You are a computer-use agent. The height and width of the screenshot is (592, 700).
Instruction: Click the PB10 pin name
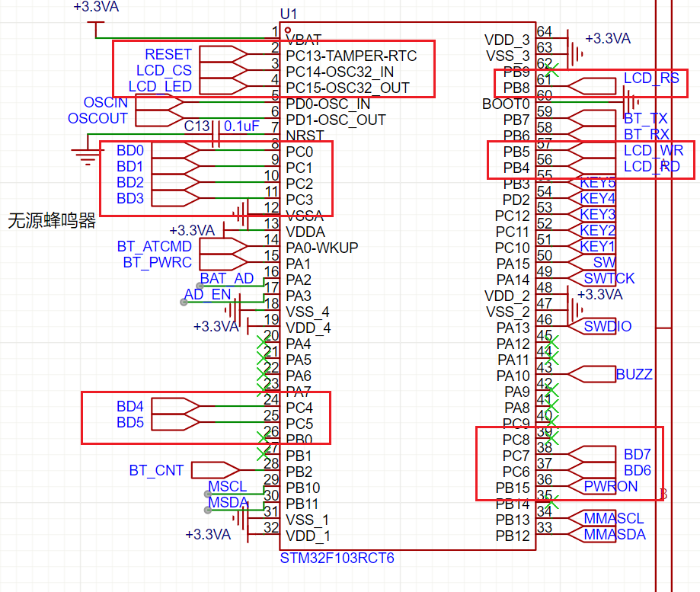(x=302, y=488)
